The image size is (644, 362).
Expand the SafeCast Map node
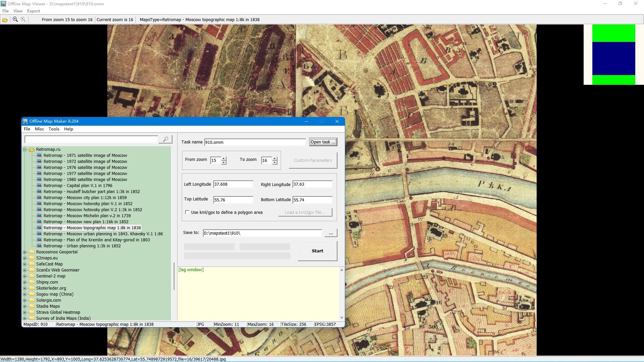(24, 264)
